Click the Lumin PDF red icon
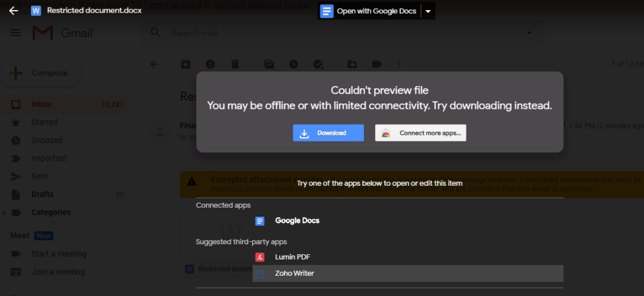Screen dimensions: 644x296 (x=259, y=258)
